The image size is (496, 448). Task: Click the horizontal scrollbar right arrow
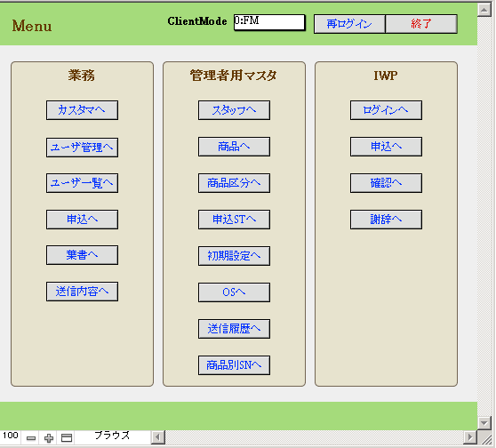point(470,437)
